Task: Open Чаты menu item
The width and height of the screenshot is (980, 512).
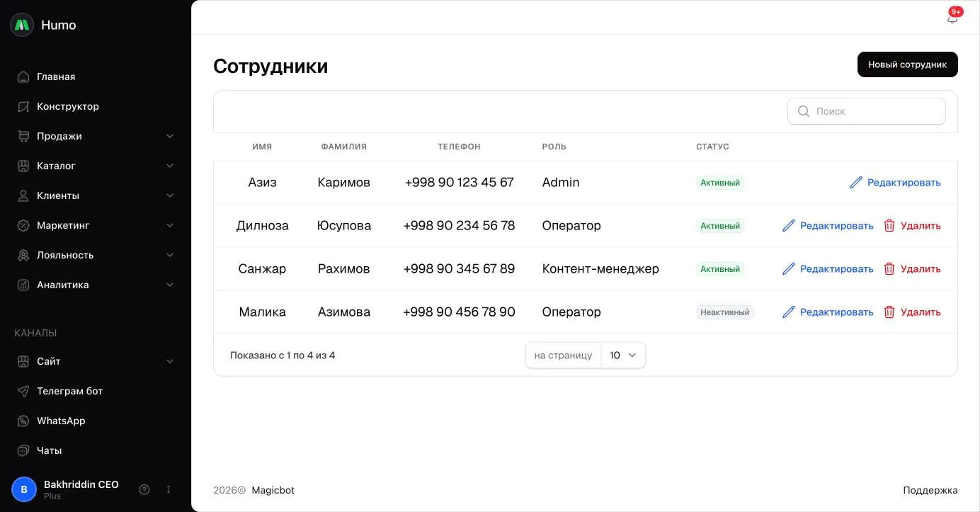Action: [96, 450]
